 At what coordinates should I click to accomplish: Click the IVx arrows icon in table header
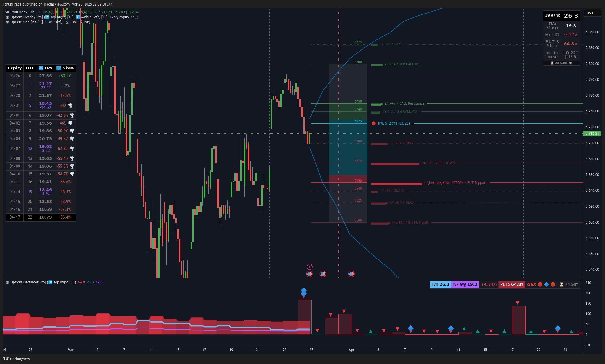[x=41, y=68]
